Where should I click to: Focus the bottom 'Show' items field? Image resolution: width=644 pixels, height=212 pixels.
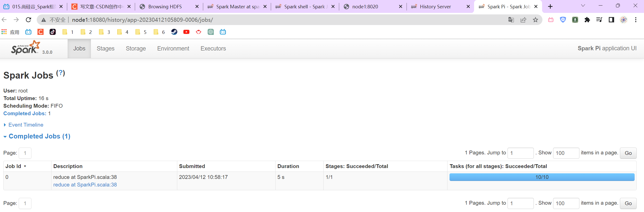pyautogui.click(x=566, y=203)
